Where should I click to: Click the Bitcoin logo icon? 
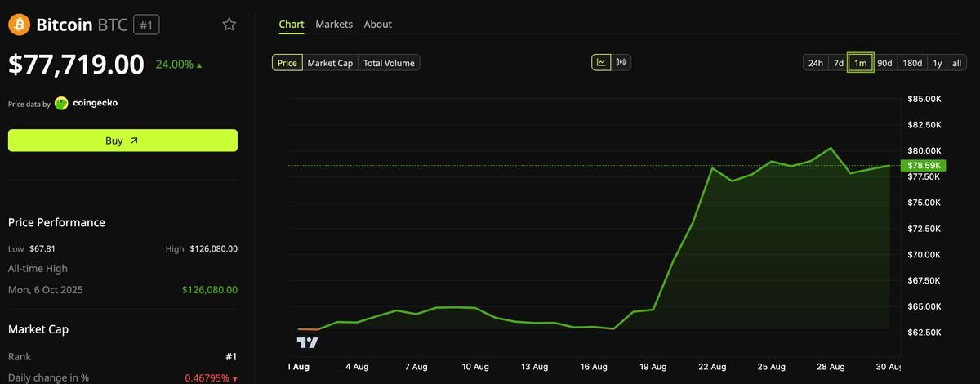click(x=19, y=25)
